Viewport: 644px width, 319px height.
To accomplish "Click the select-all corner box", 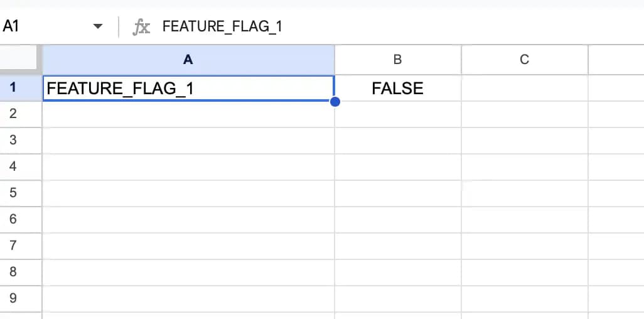I will click(x=21, y=60).
